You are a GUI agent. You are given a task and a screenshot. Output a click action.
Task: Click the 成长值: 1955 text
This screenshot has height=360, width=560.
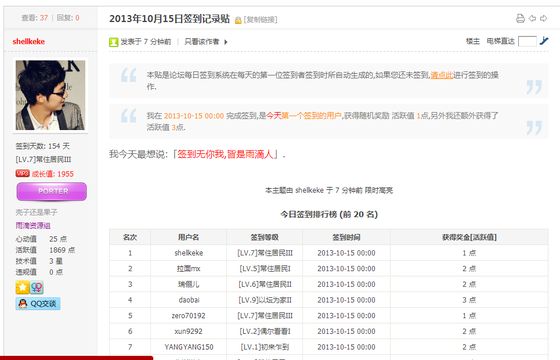point(53,174)
